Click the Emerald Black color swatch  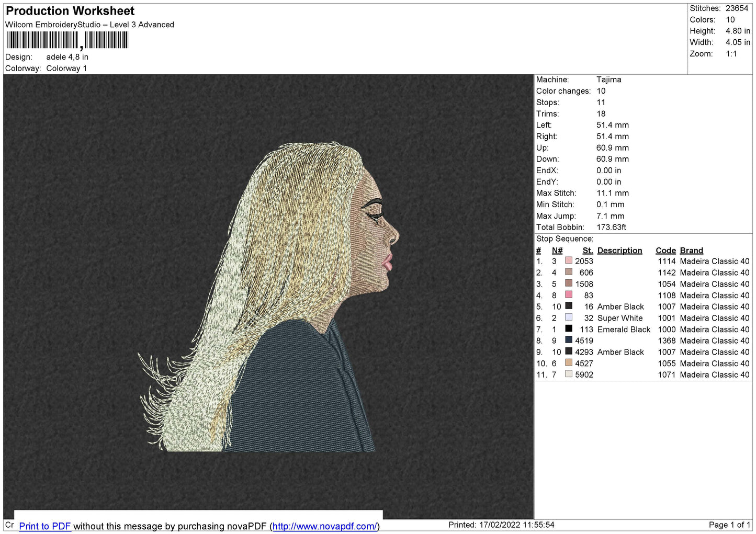pyautogui.click(x=569, y=329)
